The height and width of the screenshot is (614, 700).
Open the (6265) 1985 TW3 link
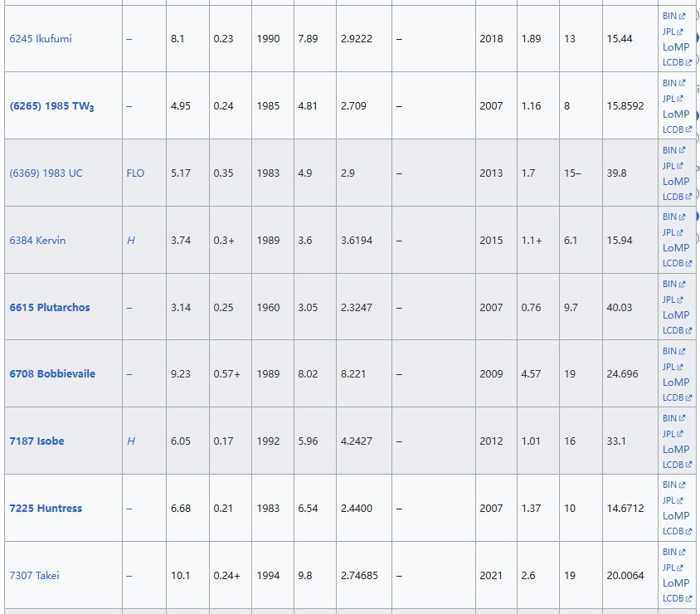coord(51,106)
